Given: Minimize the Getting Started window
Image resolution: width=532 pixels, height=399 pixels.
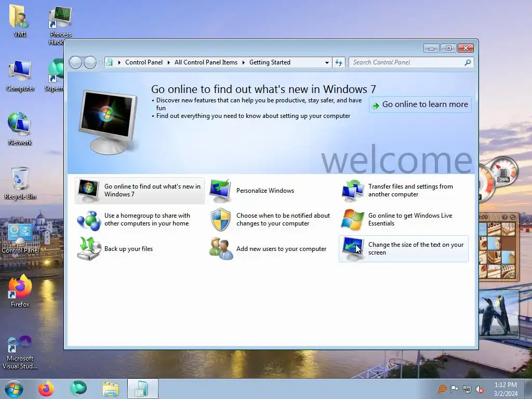Looking at the screenshot, I should (x=431, y=48).
